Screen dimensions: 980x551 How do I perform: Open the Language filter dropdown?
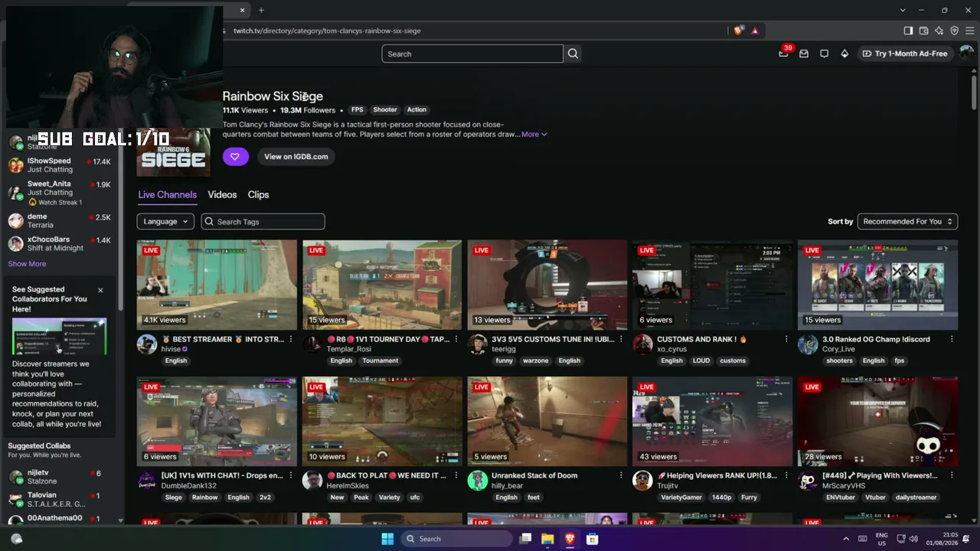click(165, 222)
